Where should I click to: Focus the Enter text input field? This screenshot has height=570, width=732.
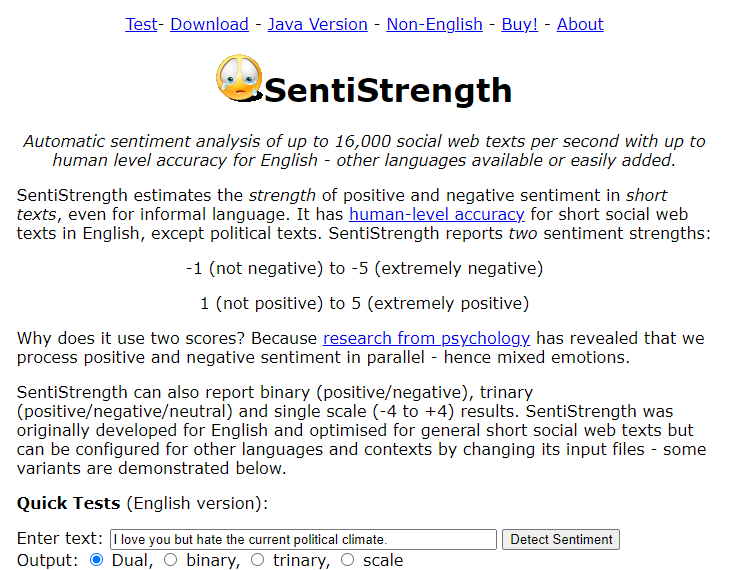tap(303, 540)
